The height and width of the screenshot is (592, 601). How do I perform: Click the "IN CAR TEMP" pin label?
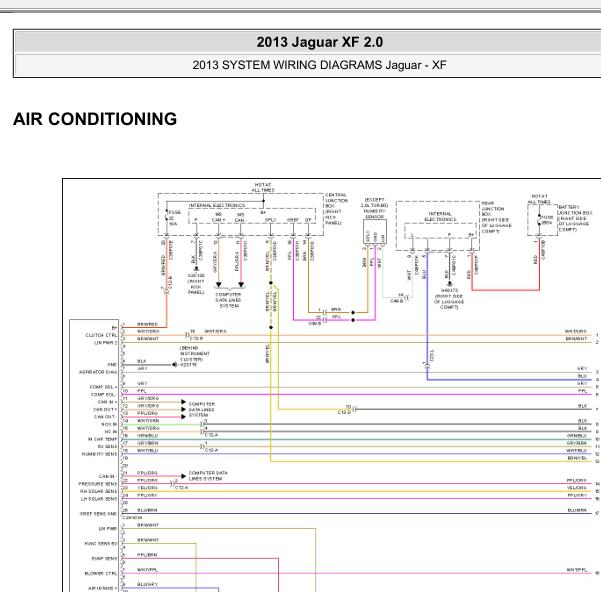102,439
